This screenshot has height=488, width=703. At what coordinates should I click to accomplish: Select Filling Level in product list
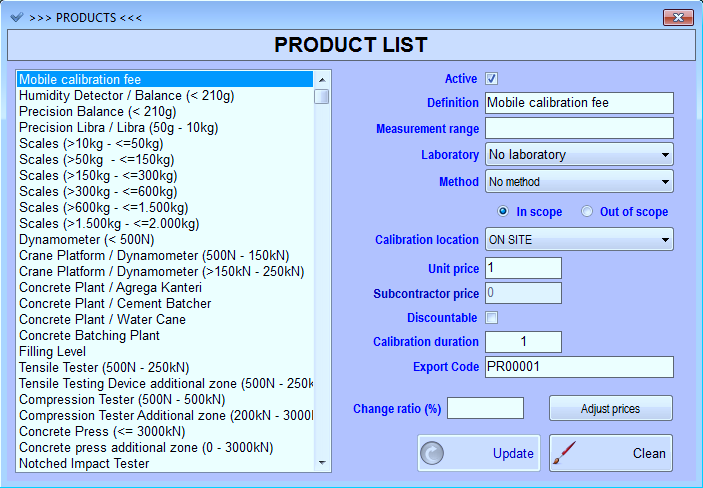click(x=165, y=352)
